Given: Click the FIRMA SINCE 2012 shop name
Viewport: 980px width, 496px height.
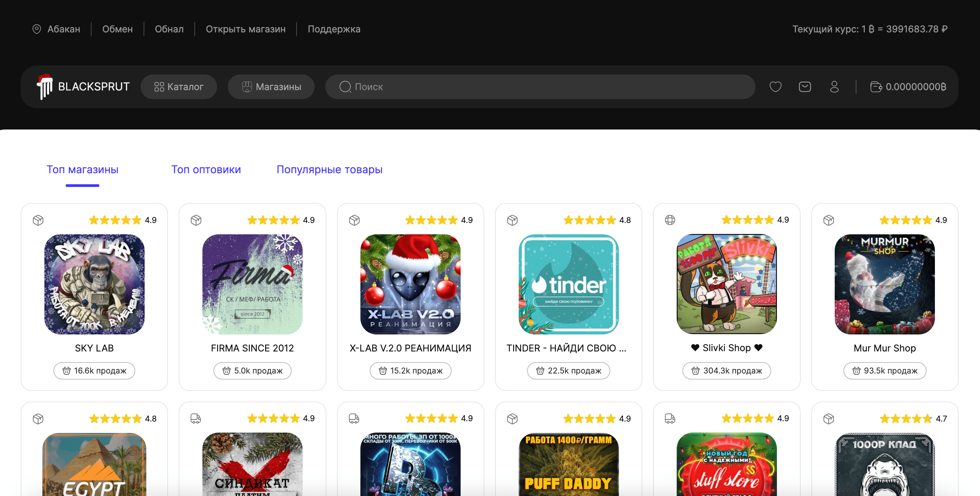Looking at the screenshot, I should (x=252, y=348).
